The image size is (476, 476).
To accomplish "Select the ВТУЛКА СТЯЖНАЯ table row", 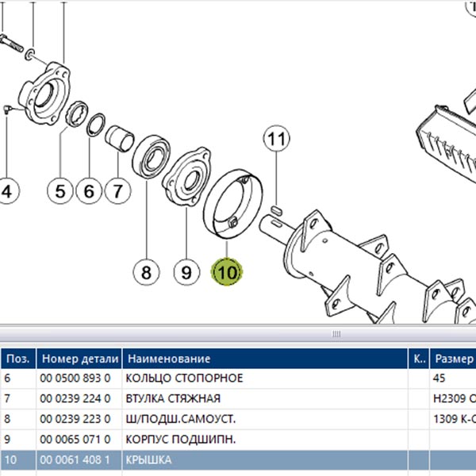I will 238,398.
